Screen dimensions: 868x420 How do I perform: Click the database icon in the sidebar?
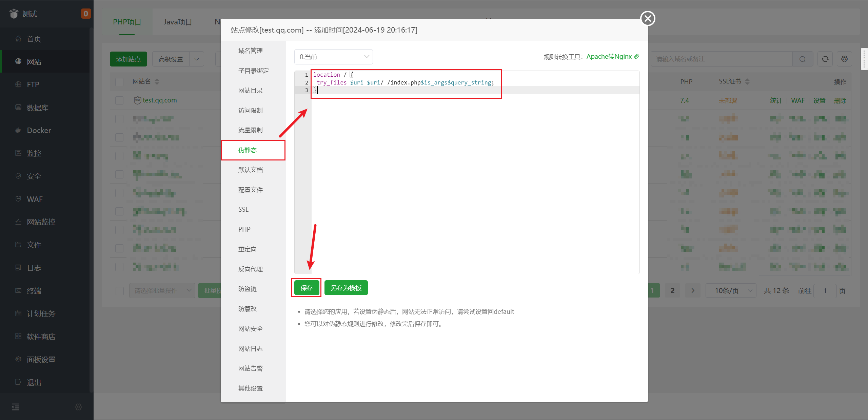pos(18,107)
